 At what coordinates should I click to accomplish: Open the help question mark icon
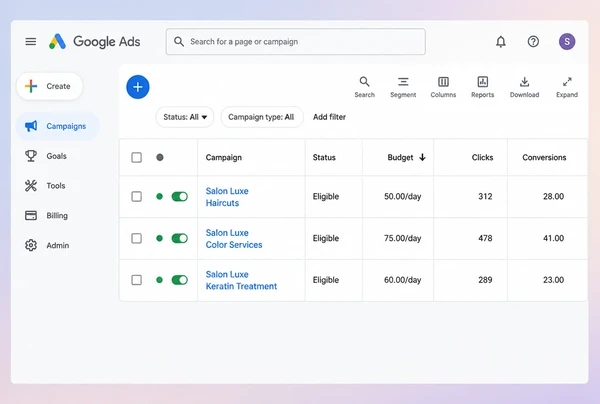533,41
